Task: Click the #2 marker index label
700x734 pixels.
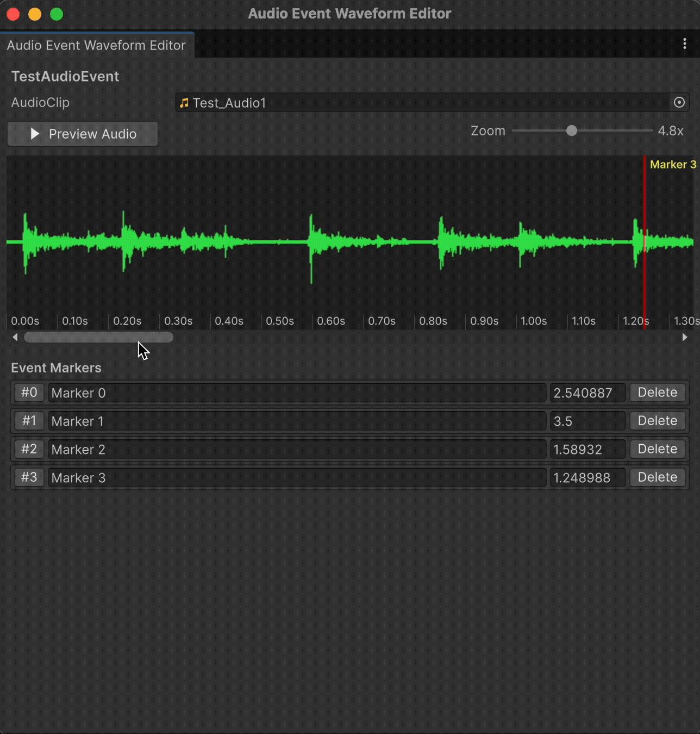Action: coord(29,449)
